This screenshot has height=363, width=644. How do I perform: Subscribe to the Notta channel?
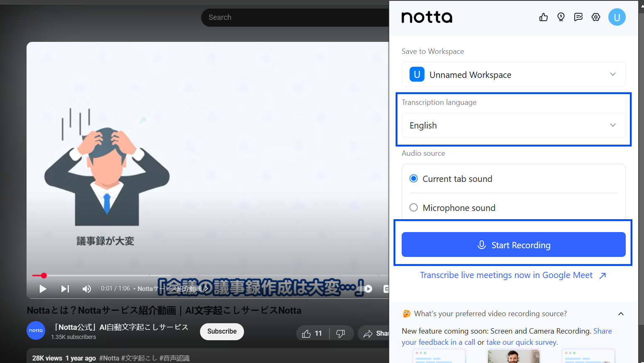[222, 332]
